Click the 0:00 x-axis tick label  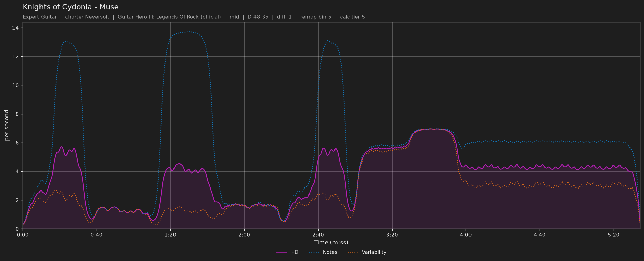pyautogui.click(x=23, y=235)
